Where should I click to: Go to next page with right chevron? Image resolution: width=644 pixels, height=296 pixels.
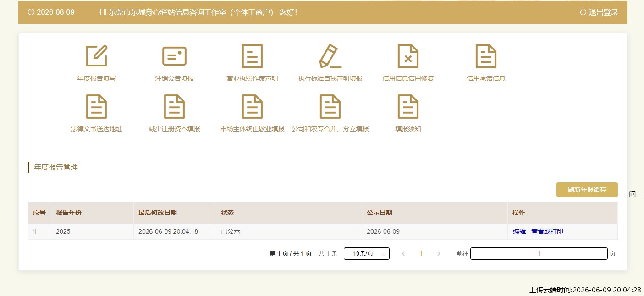pos(439,253)
